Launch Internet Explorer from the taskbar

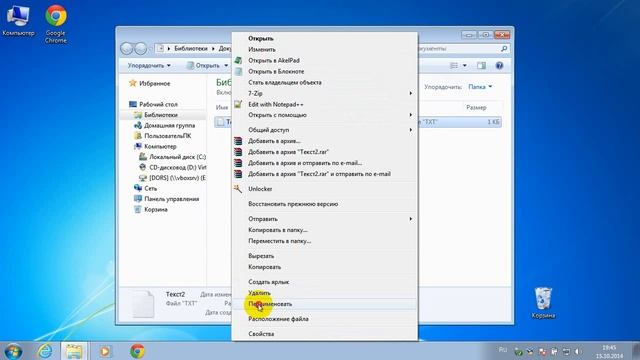coord(44,351)
